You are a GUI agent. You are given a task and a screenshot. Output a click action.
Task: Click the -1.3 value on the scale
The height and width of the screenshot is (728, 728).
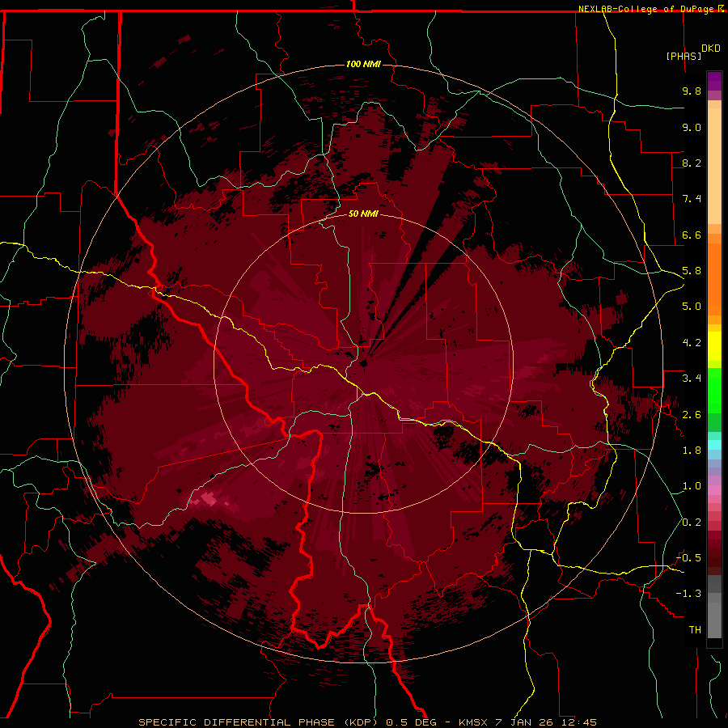pos(688,594)
